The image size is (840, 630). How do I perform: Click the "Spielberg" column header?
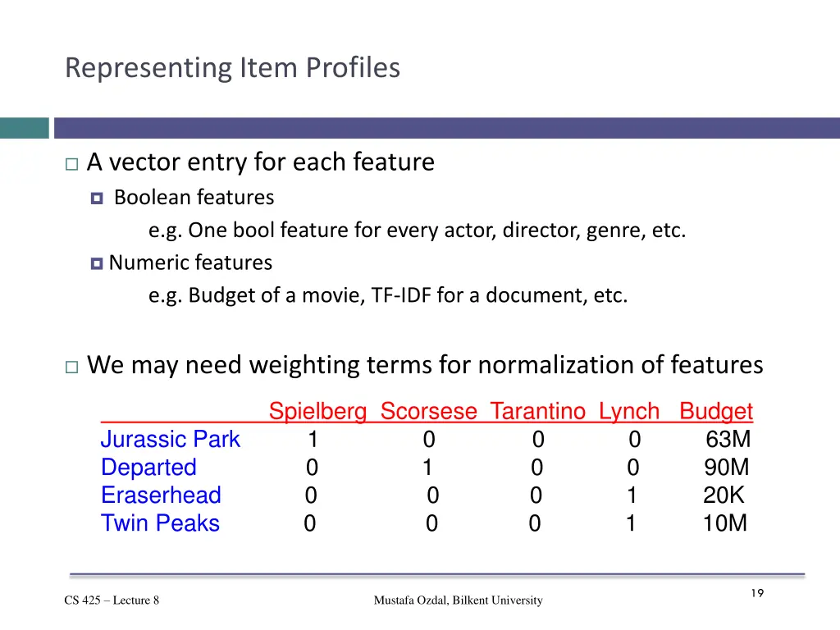pos(317,412)
